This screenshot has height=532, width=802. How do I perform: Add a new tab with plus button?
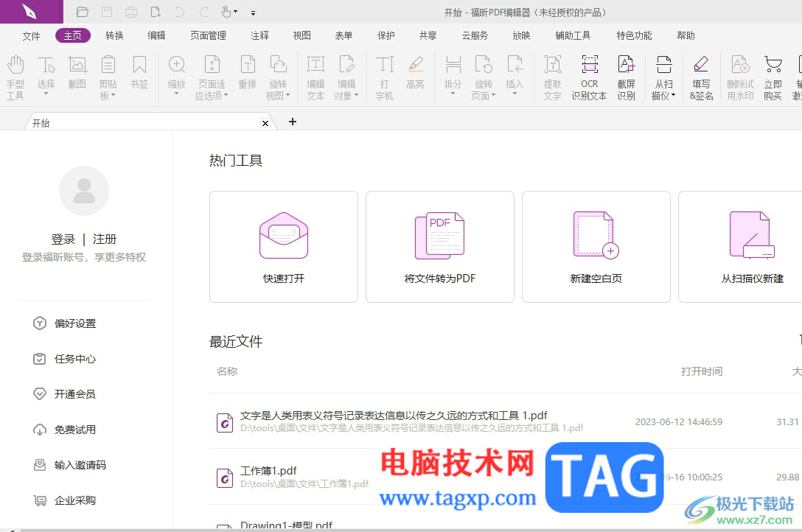coord(293,122)
